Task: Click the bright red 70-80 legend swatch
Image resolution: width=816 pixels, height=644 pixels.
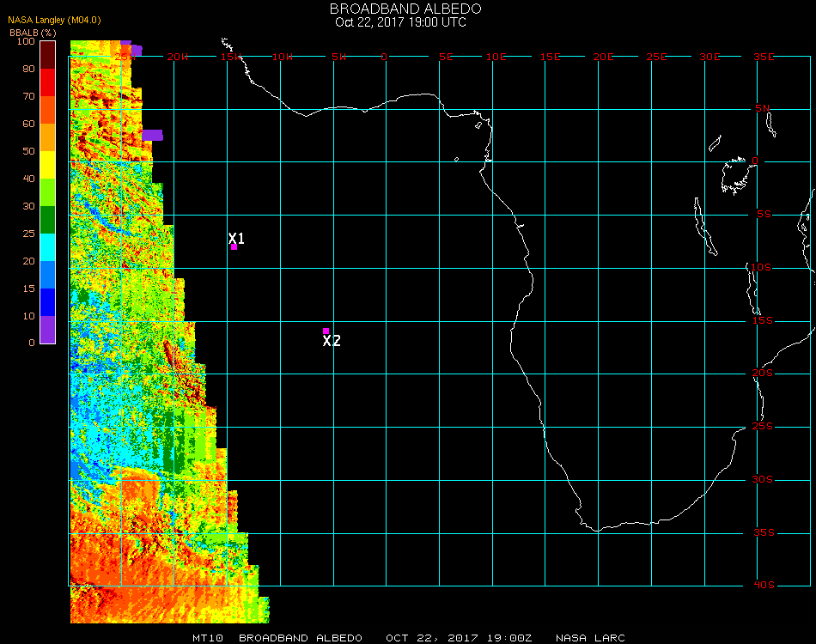Action: tap(48, 82)
